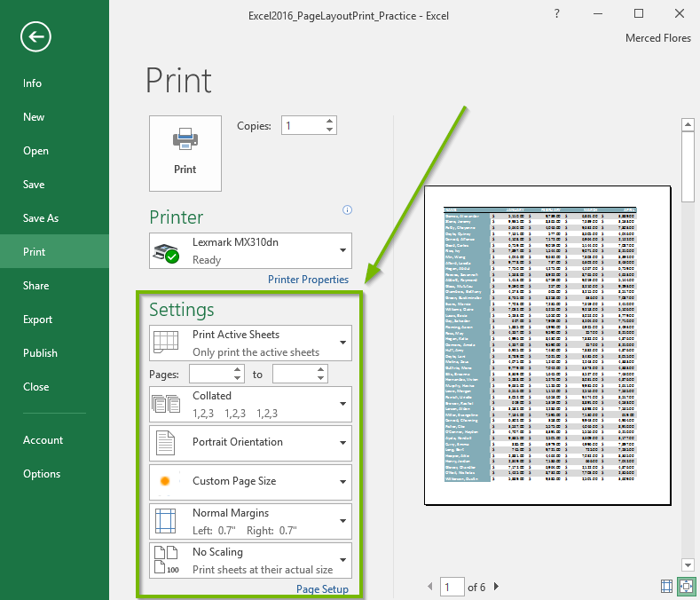
Task: Click the print preview page thumbnail
Action: point(547,345)
